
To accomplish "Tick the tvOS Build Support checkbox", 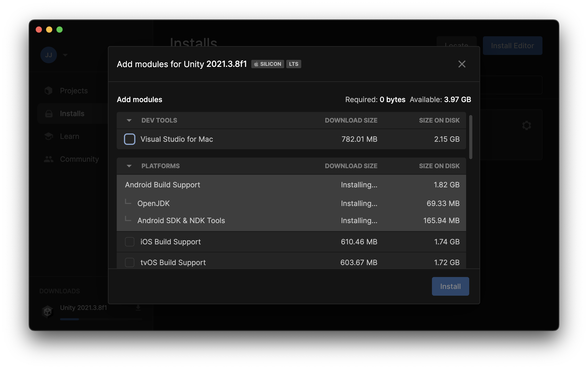I will [x=130, y=262].
